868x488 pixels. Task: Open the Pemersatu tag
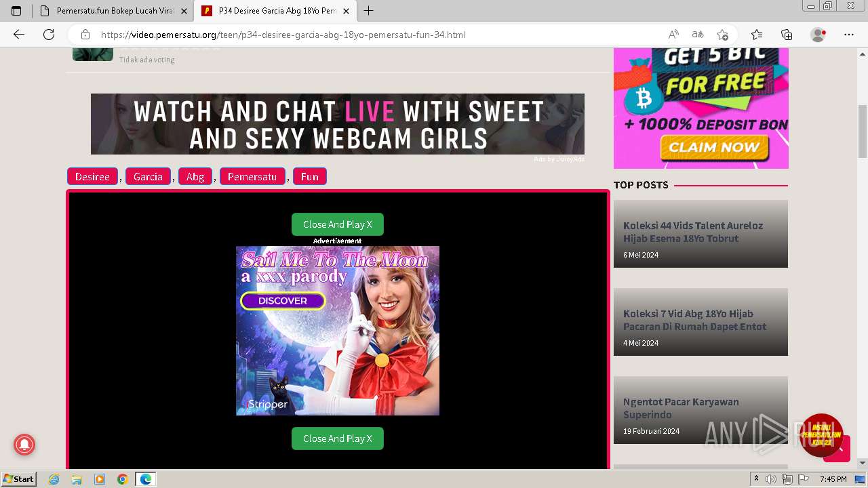click(252, 176)
